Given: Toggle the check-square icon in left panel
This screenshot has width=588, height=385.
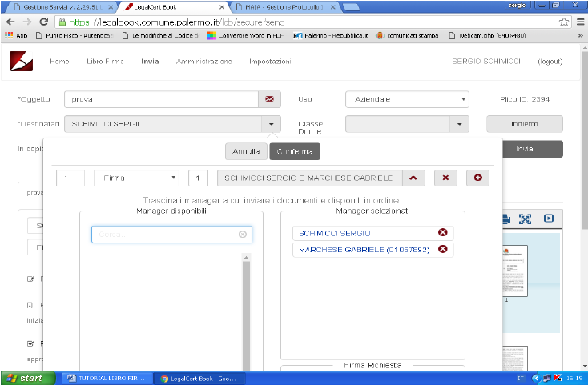Looking at the screenshot, I should click(x=30, y=343).
